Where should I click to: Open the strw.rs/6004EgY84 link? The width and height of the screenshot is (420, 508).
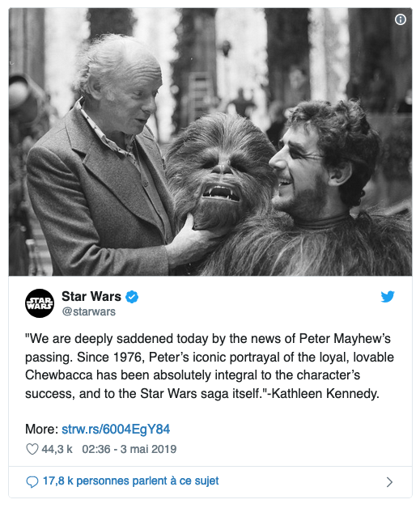coord(116,430)
